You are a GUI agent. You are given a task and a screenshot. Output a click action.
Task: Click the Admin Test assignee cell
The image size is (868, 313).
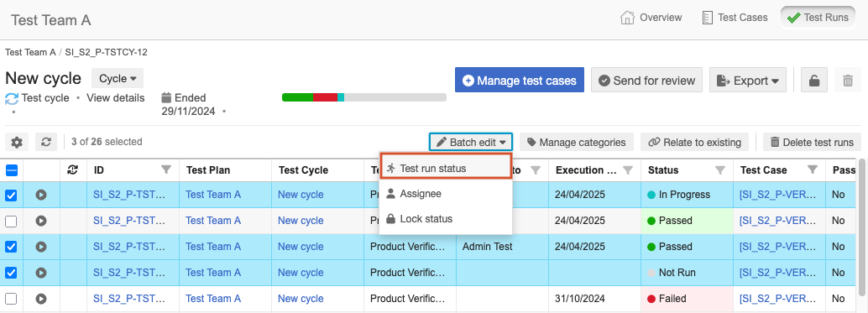click(502, 247)
